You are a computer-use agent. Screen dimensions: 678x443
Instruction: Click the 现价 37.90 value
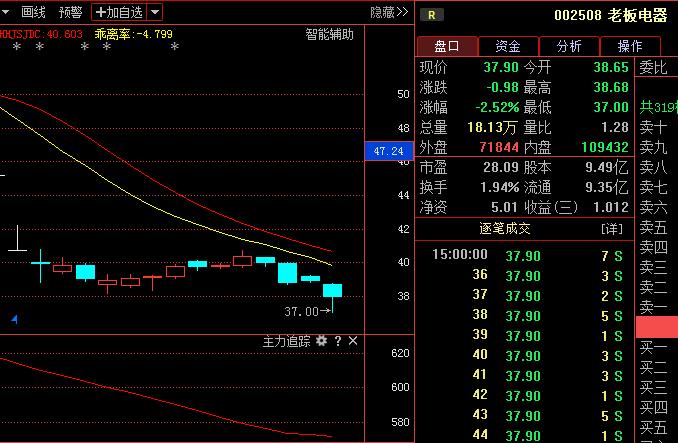501,67
